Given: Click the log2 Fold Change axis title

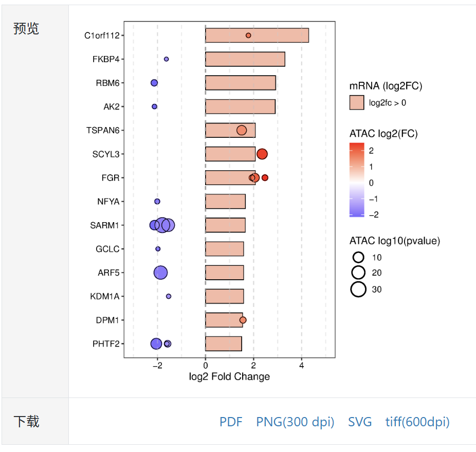Looking at the screenshot, I should pyautogui.click(x=229, y=377).
